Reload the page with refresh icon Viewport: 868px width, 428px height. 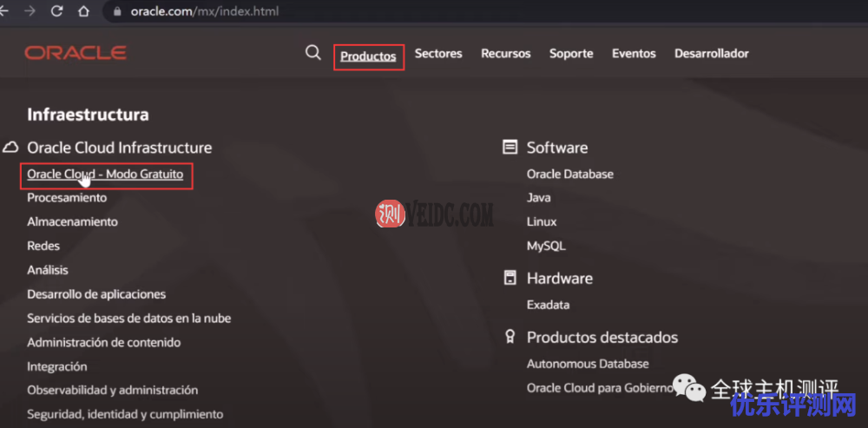(56, 11)
